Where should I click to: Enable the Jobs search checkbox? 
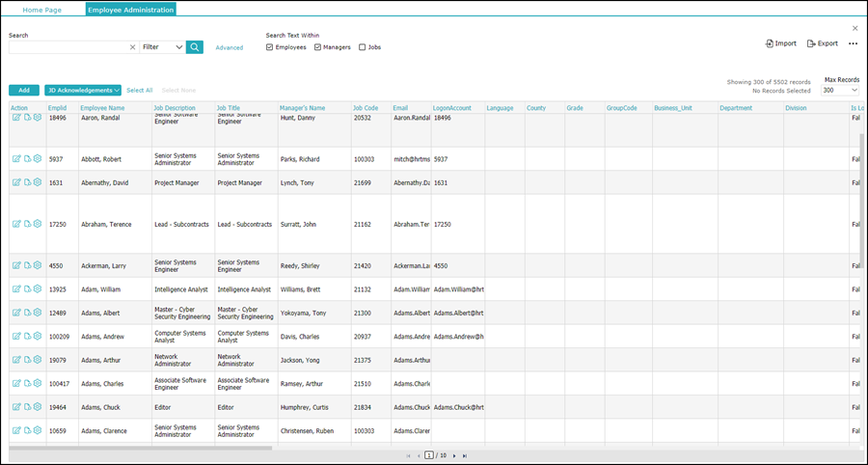[363, 47]
